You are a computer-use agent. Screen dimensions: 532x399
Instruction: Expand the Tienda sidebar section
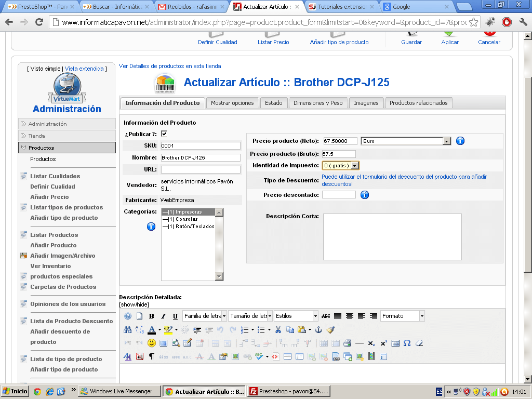pos(67,136)
